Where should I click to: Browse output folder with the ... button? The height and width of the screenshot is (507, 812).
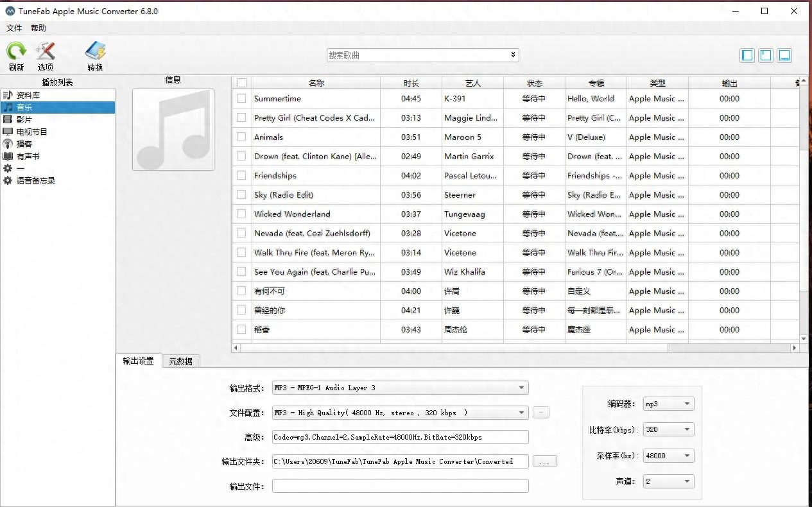[x=544, y=461]
